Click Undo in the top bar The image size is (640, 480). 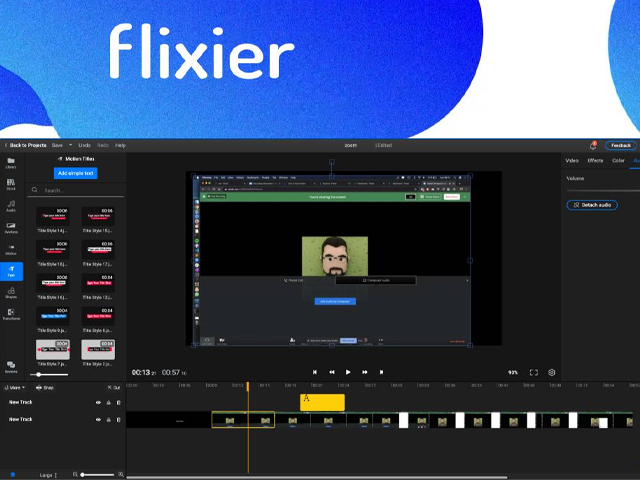pos(84,145)
